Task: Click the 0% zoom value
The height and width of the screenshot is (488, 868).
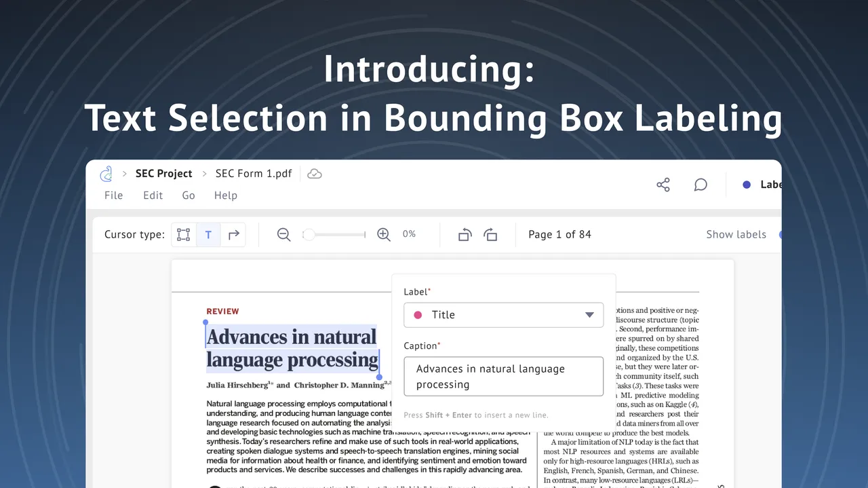Action: (x=409, y=234)
